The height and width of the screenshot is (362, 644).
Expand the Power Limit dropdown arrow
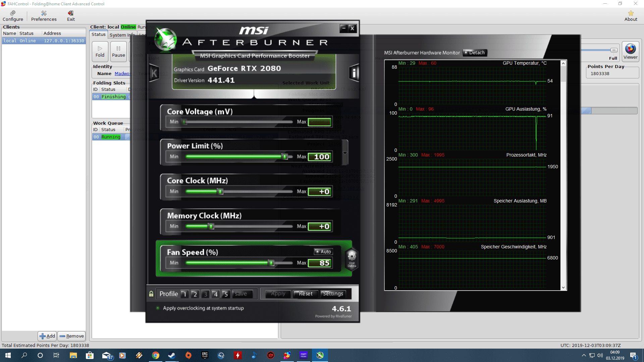[345, 153]
